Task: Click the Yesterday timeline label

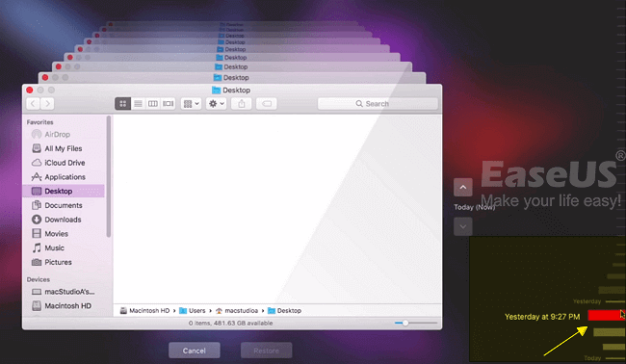Action: coord(587,301)
